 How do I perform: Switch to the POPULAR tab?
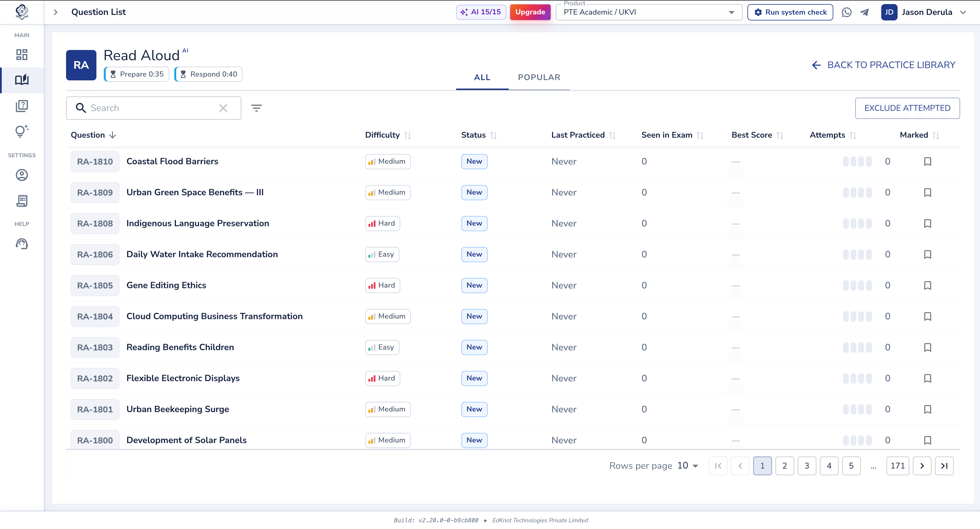(539, 77)
